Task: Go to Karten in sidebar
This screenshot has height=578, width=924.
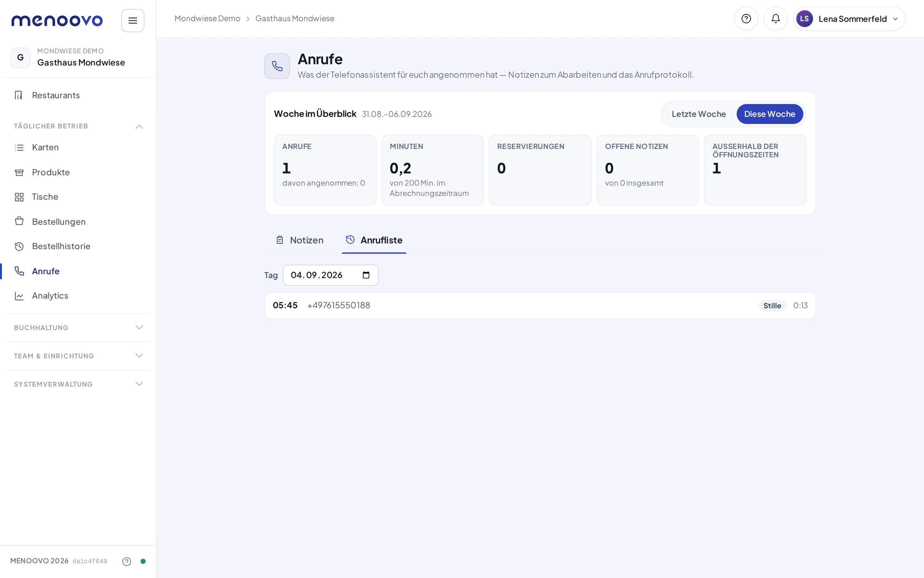Action: (x=78, y=148)
